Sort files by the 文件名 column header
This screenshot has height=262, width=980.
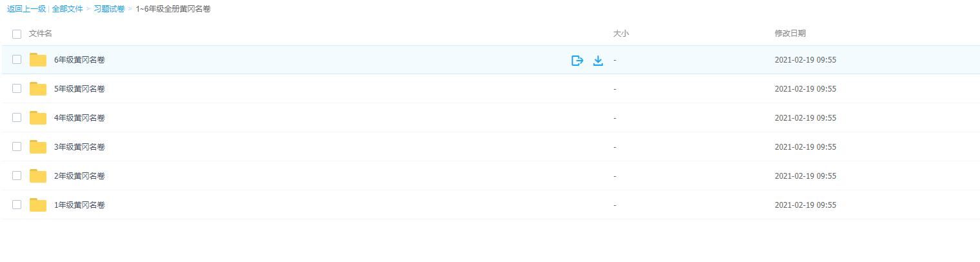41,34
